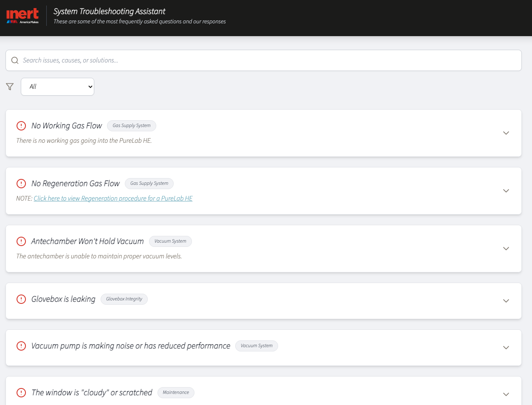Expand the Antechamber Won't Hold Vacuum chevron
532x405 pixels.
tap(506, 249)
